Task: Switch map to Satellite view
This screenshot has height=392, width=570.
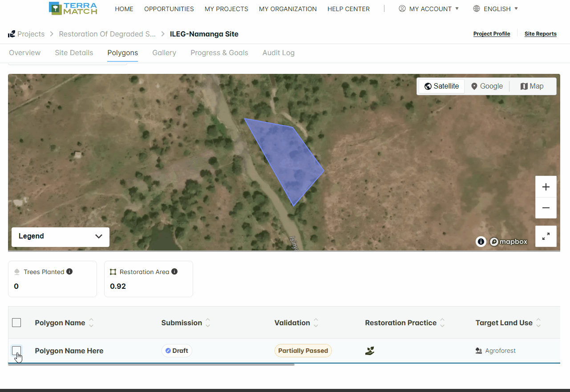Action: click(x=441, y=86)
